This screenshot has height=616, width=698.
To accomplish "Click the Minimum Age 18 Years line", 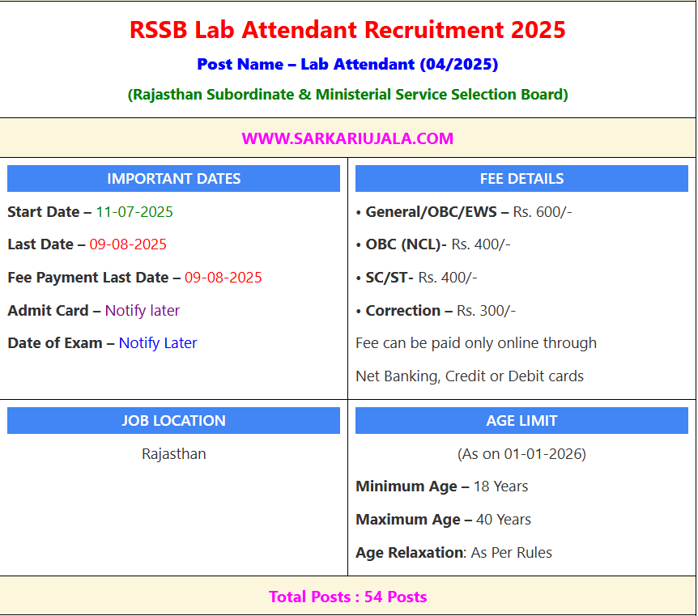I will (442, 486).
